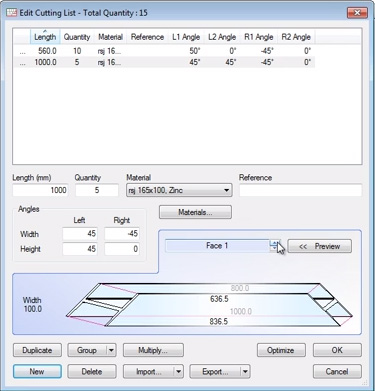
Task: Close the Edit Cutting List dialog
Action: coord(357,13)
